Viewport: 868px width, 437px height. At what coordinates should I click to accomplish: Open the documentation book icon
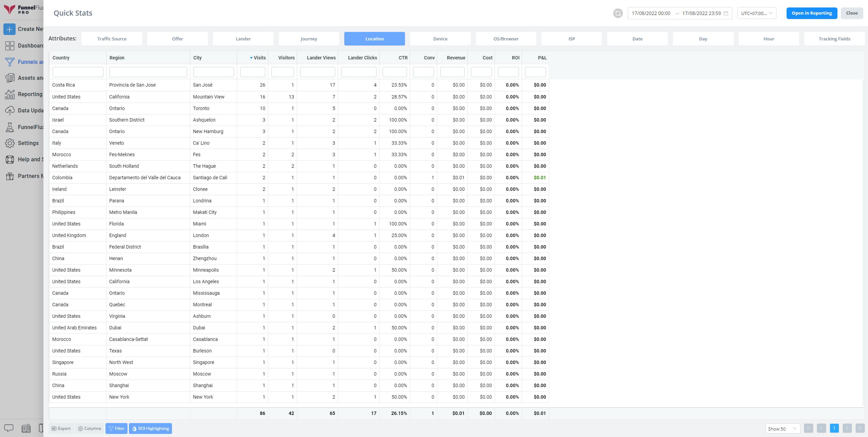tap(26, 428)
